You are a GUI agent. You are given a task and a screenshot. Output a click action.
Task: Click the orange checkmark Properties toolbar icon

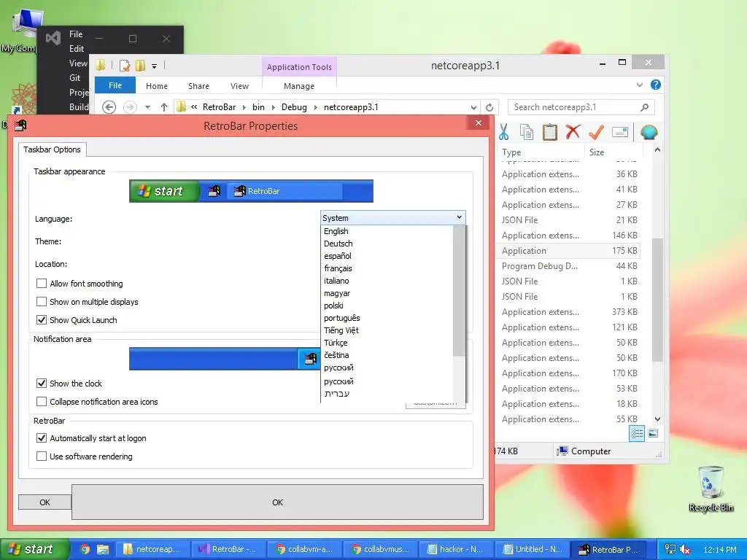(596, 132)
